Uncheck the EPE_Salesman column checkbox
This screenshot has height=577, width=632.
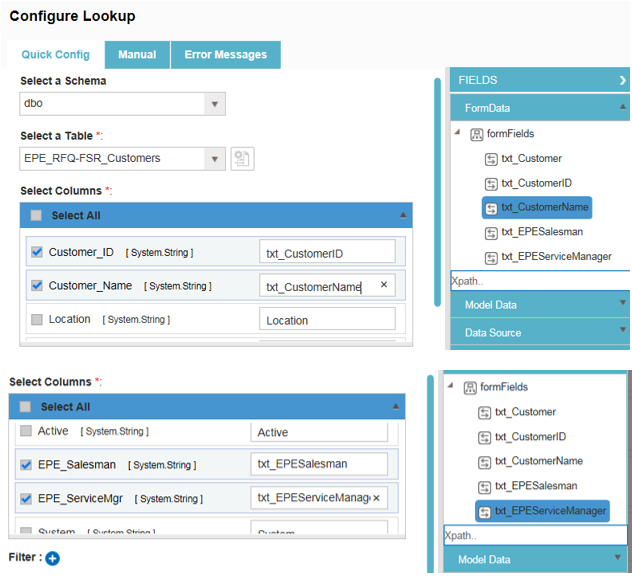click(26, 465)
